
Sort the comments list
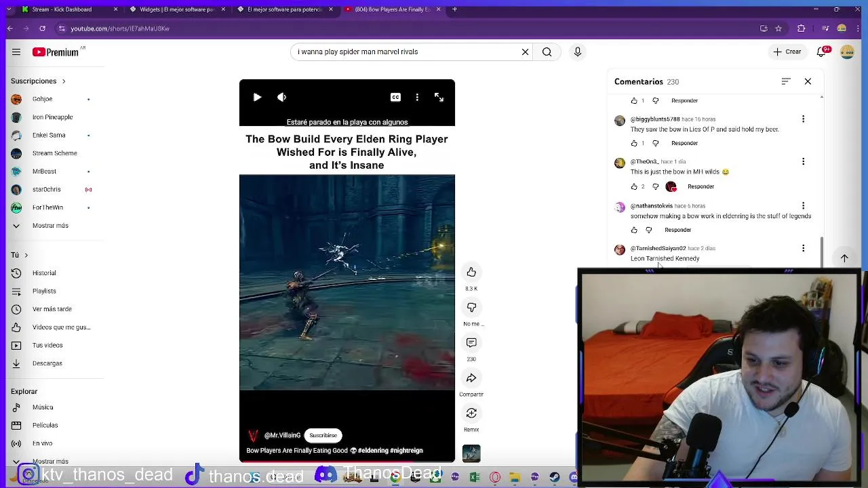pos(786,81)
